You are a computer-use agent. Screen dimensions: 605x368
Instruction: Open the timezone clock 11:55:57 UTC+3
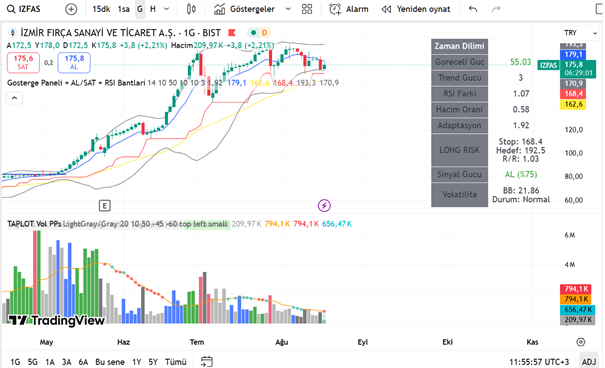coord(539,362)
